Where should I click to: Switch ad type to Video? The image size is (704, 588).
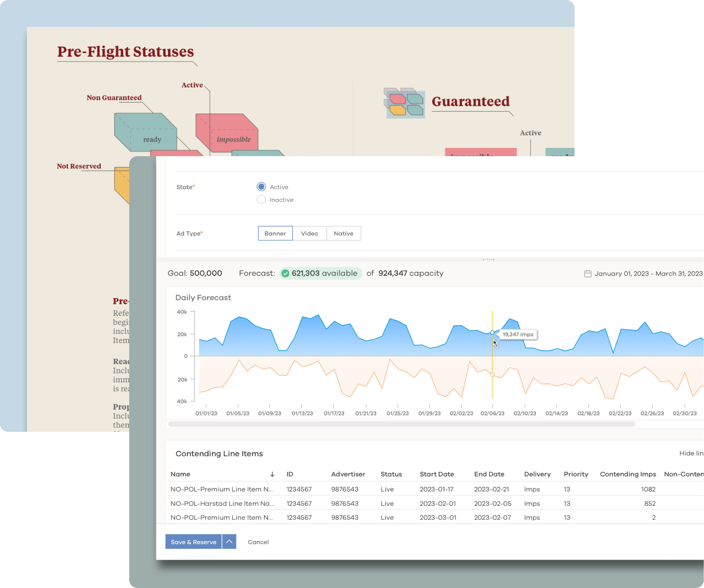coord(309,233)
